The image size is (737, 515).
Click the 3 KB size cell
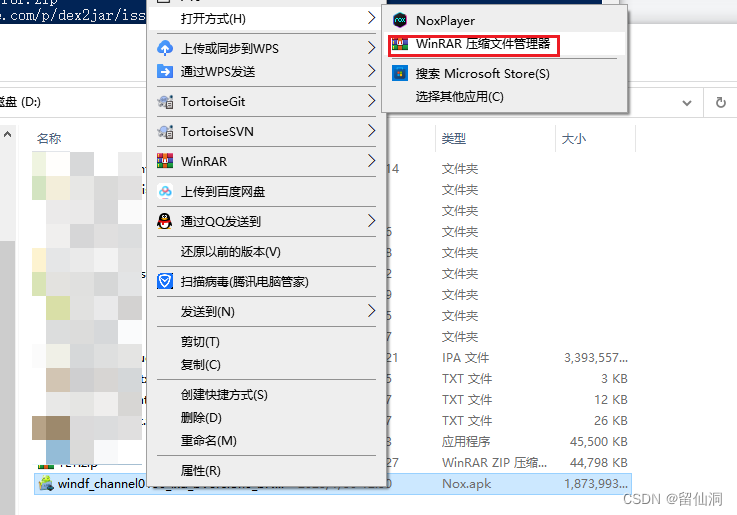tap(614, 379)
